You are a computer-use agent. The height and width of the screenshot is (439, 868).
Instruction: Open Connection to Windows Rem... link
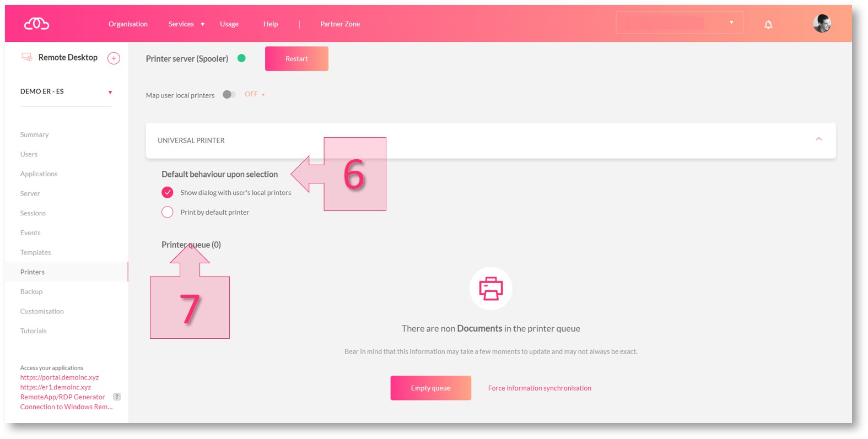coord(66,407)
